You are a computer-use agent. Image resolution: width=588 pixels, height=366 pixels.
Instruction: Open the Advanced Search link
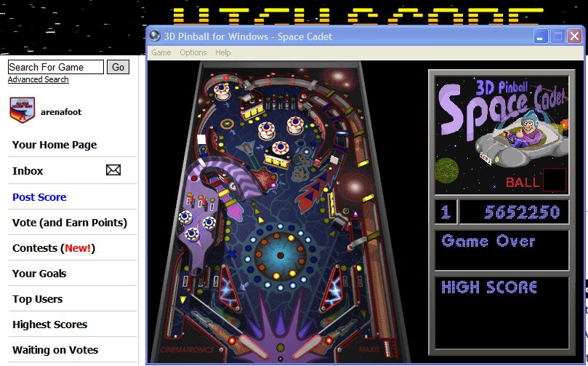pyautogui.click(x=39, y=79)
